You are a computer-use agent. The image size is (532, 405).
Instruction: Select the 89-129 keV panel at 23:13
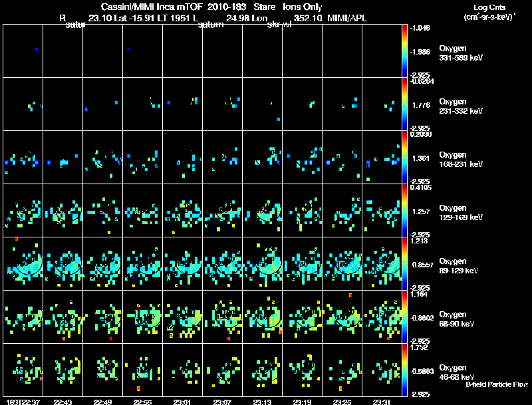coord(263,264)
